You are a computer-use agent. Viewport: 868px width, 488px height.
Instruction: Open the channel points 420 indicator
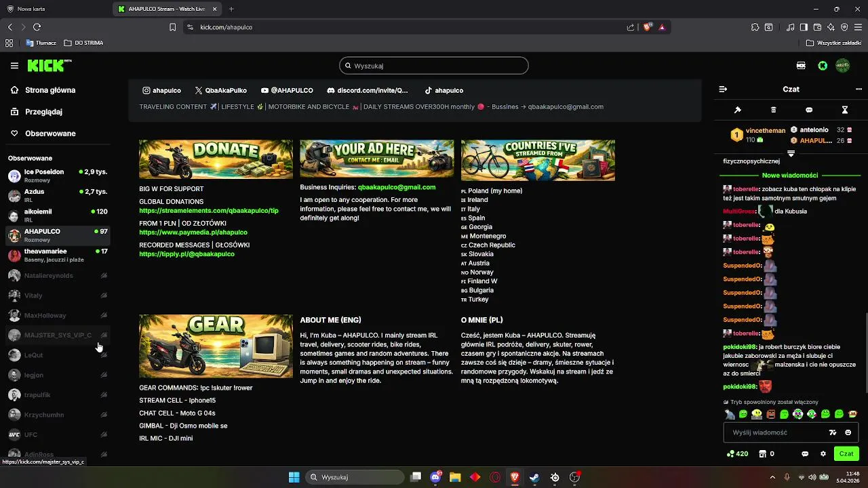click(x=737, y=453)
